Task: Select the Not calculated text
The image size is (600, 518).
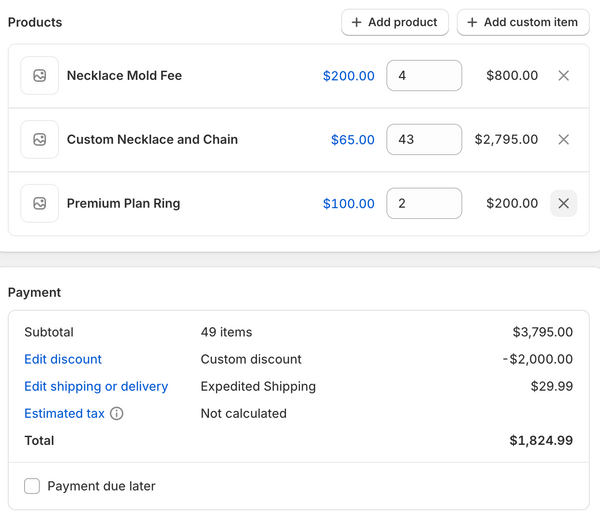Action: pyautogui.click(x=244, y=414)
